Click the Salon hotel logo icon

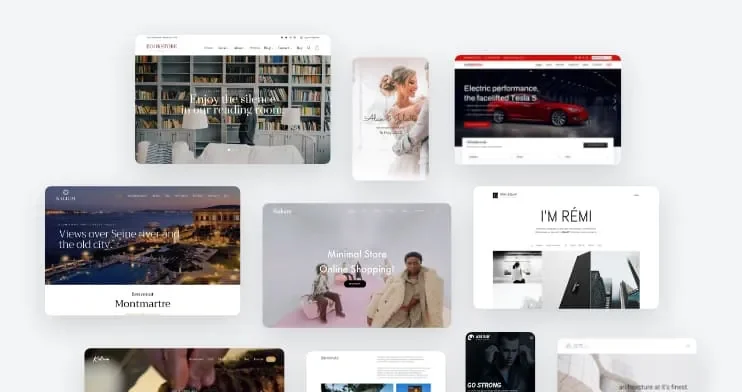[x=66, y=192]
